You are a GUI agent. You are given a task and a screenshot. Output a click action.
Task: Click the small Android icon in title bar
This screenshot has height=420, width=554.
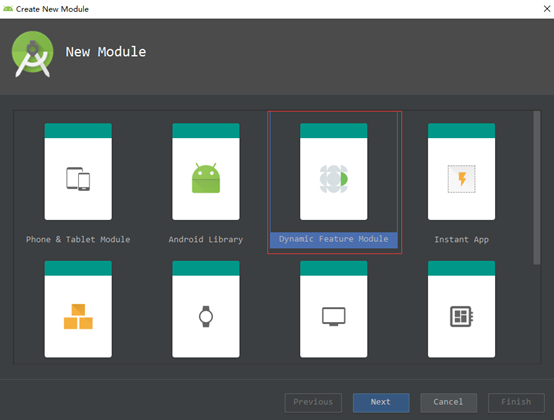pyautogui.click(x=8, y=9)
